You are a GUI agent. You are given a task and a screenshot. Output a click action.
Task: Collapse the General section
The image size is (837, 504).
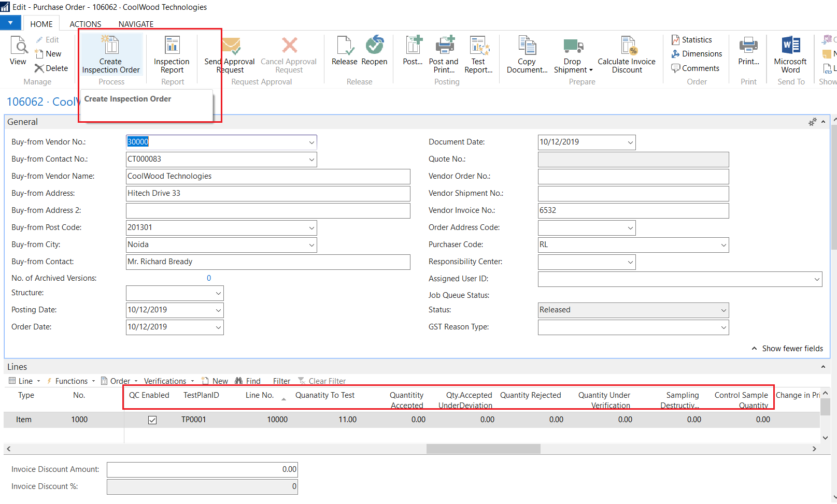click(823, 122)
